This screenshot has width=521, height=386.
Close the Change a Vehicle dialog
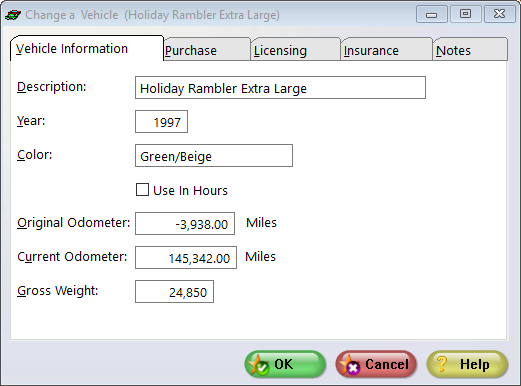(x=499, y=14)
